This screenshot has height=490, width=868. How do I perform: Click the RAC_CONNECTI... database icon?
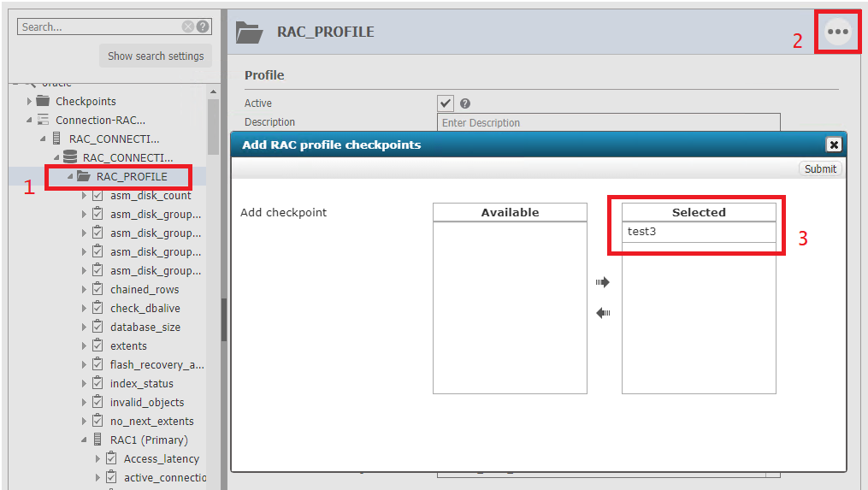pyautogui.click(x=70, y=157)
